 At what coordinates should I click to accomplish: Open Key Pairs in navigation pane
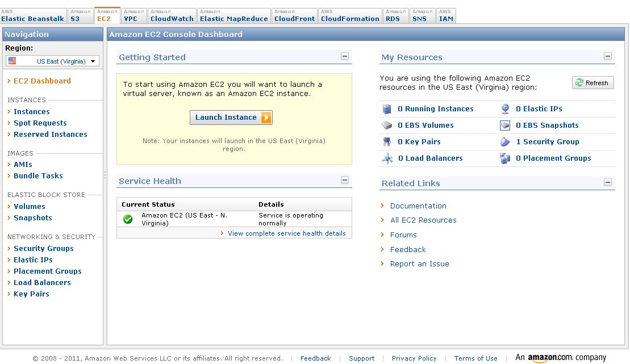click(x=31, y=294)
